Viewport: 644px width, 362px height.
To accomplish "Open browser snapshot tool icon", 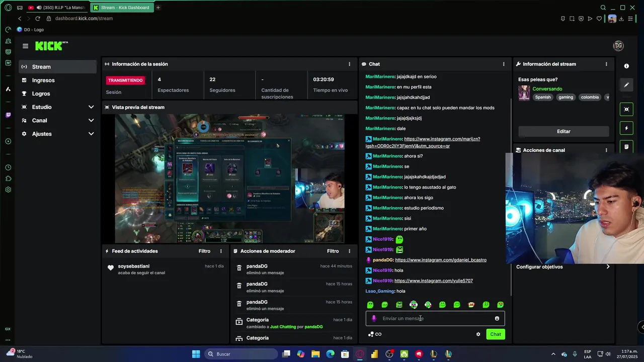I will pyautogui.click(x=572, y=19).
